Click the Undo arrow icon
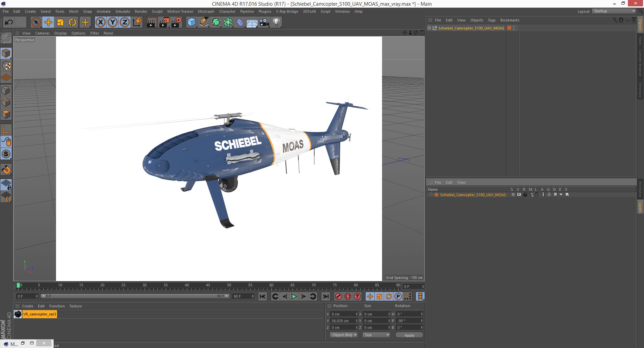 point(9,22)
